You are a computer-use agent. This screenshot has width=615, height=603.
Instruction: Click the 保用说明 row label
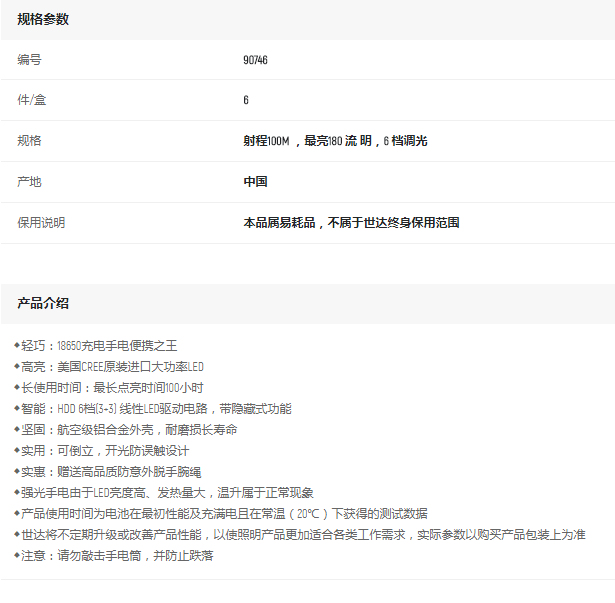pos(41,223)
